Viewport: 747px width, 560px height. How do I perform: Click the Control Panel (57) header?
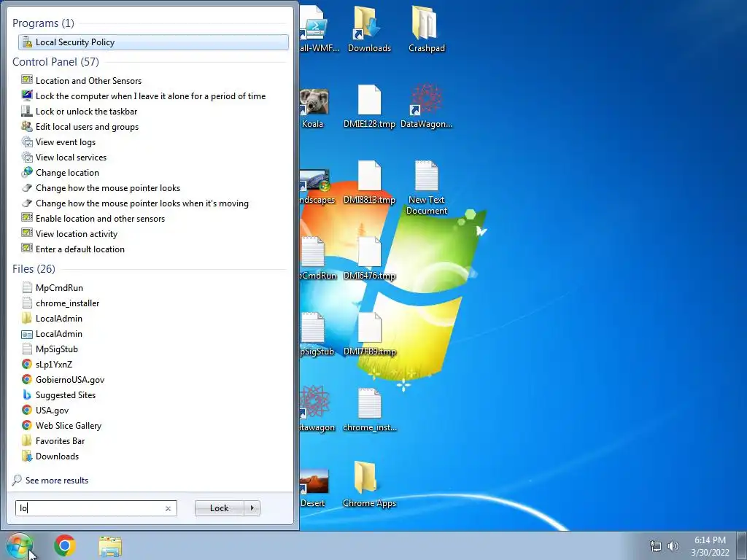coord(55,61)
